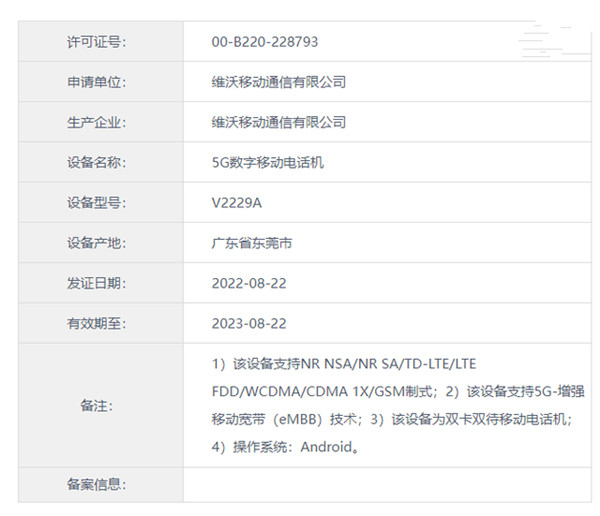The width and height of the screenshot is (600, 516).
Task: Click the 许可证号 label cell
Action: tap(97, 42)
